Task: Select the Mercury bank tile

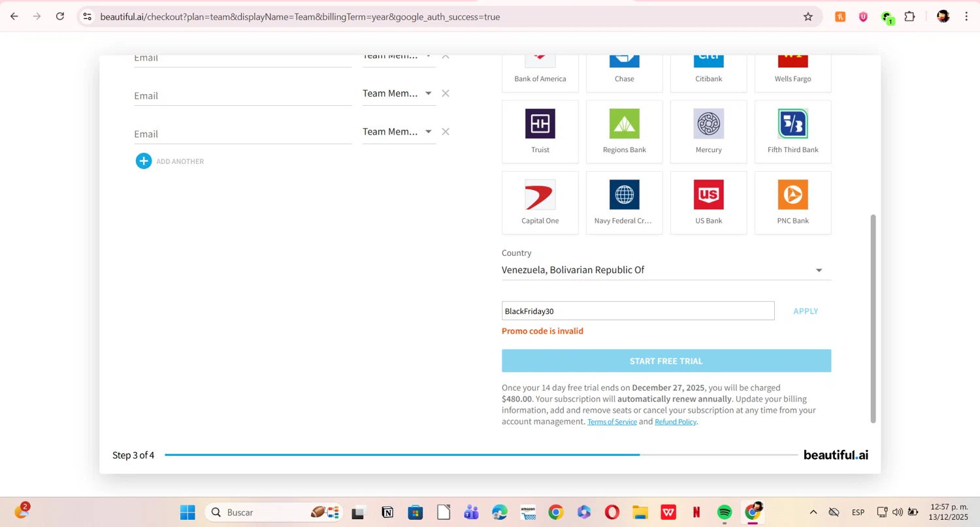Action: pyautogui.click(x=708, y=131)
